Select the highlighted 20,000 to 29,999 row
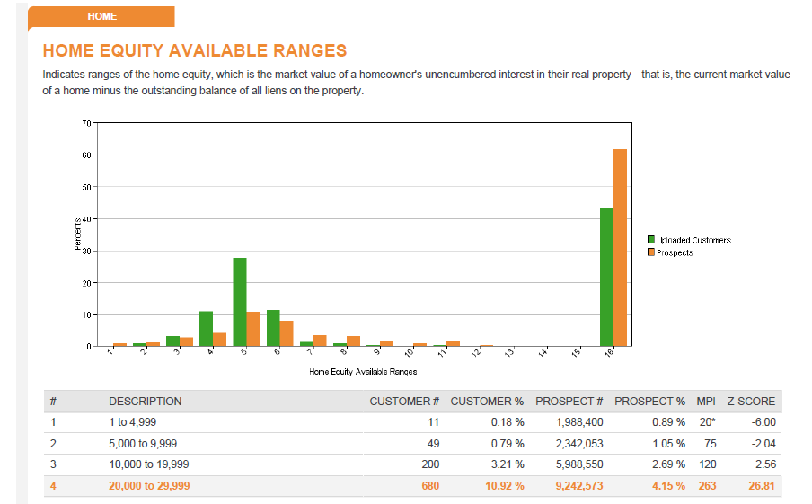Image resolution: width=812 pixels, height=504 pixels. [412, 486]
